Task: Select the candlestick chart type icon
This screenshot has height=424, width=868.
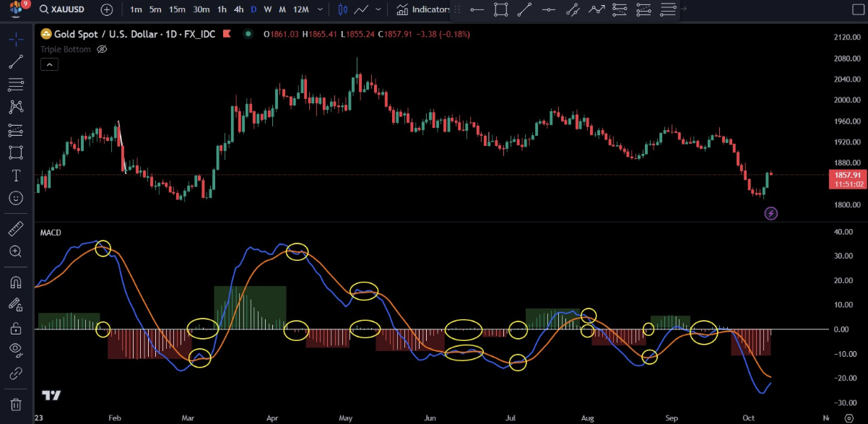Action: pyautogui.click(x=342, y=9)
